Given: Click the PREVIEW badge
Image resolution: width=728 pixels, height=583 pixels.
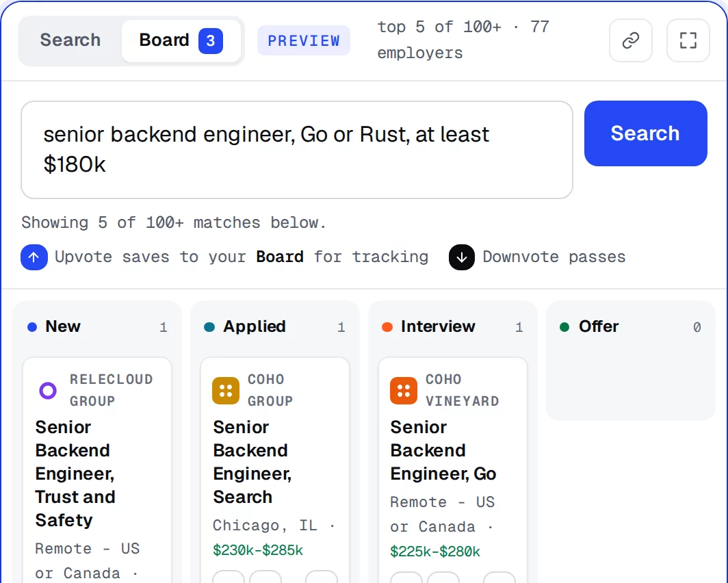Looking at the screenshot, I should [304, 40].
